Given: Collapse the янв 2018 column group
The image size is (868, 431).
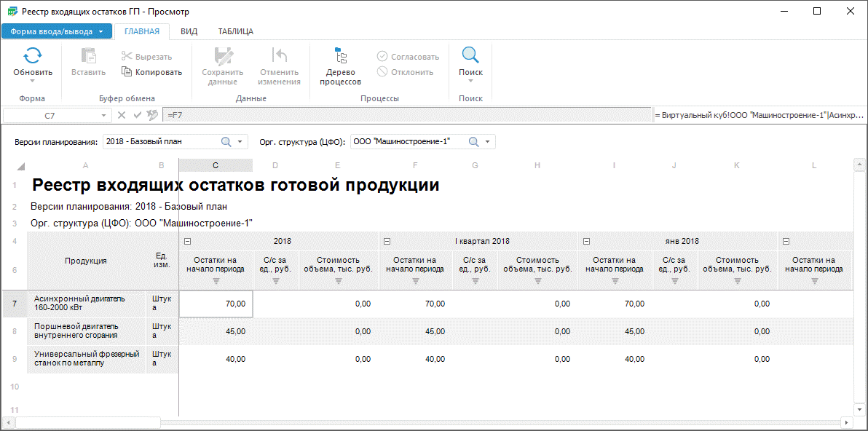Looking at the screenshot, I should (x=586, y=241).
